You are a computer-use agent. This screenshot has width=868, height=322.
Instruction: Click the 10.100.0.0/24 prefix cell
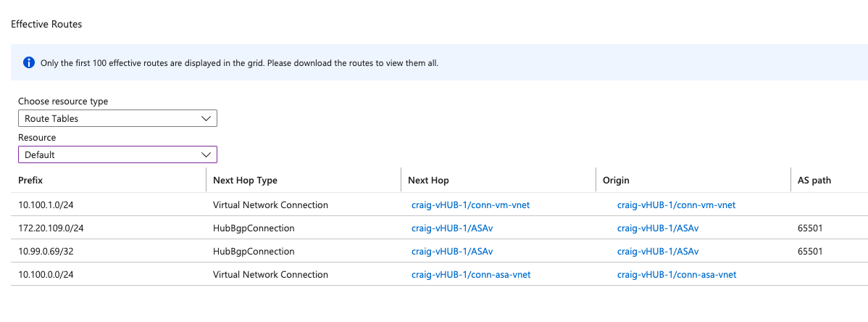pyautogui.click(x=46, y=275)
